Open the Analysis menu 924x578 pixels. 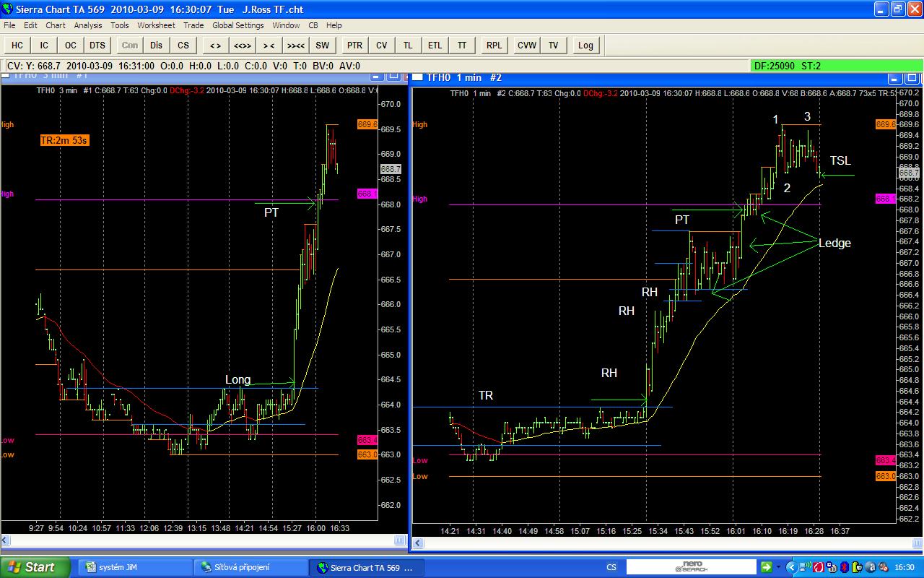pos(88,25)
